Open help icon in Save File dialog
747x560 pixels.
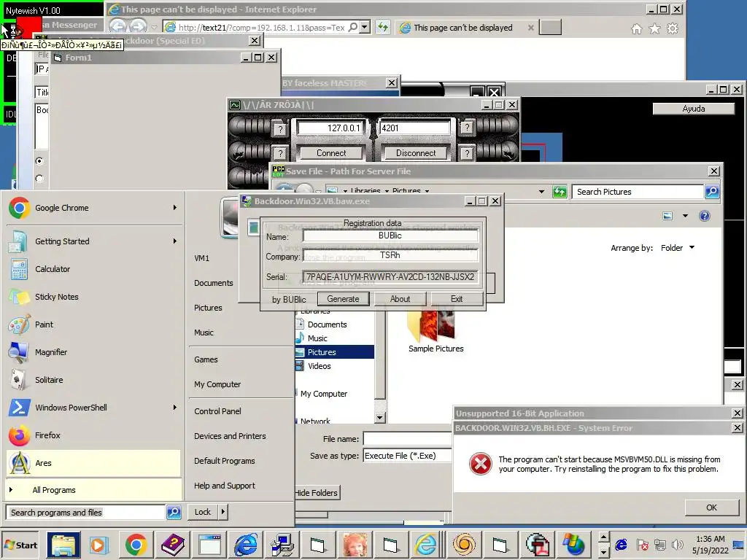coord(704,216)
